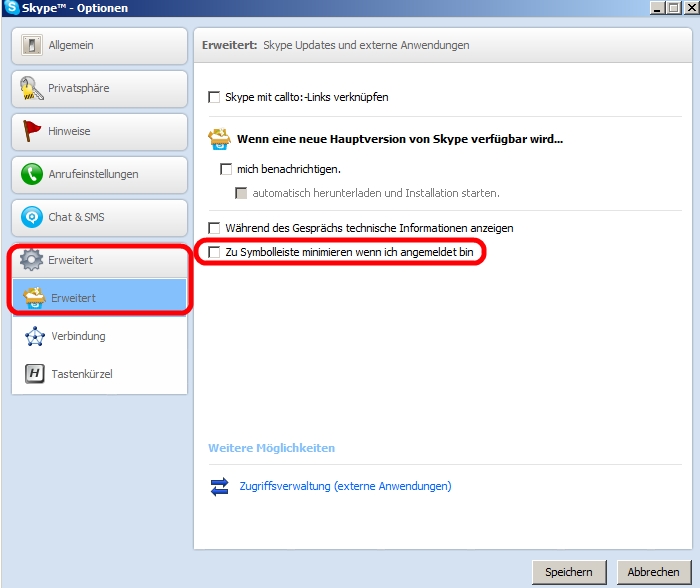
Task: Open the Chat & SMS section
Action: (99, 217)
